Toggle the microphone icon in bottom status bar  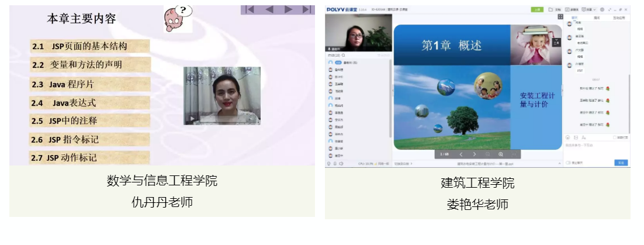pos(335,164)
